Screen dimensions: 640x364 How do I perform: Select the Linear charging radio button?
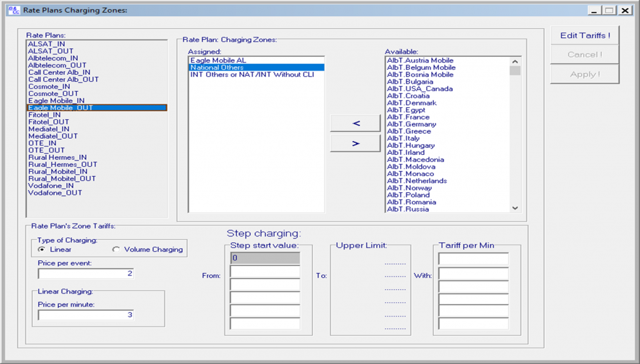click(x=42, y=249)
